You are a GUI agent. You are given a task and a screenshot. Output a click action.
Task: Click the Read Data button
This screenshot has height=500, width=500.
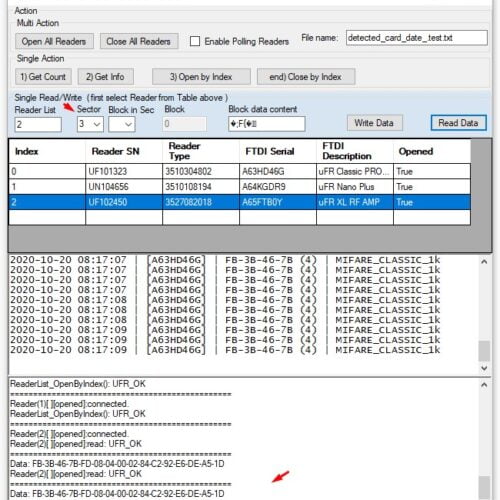click(x=459, y=123)
